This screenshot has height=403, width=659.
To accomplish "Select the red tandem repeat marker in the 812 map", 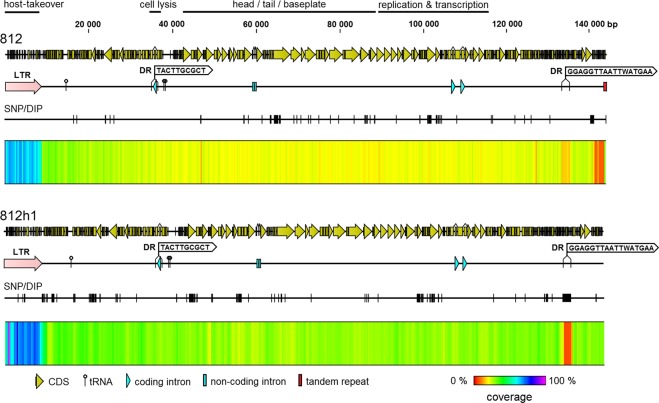I will tap(605, 88).
